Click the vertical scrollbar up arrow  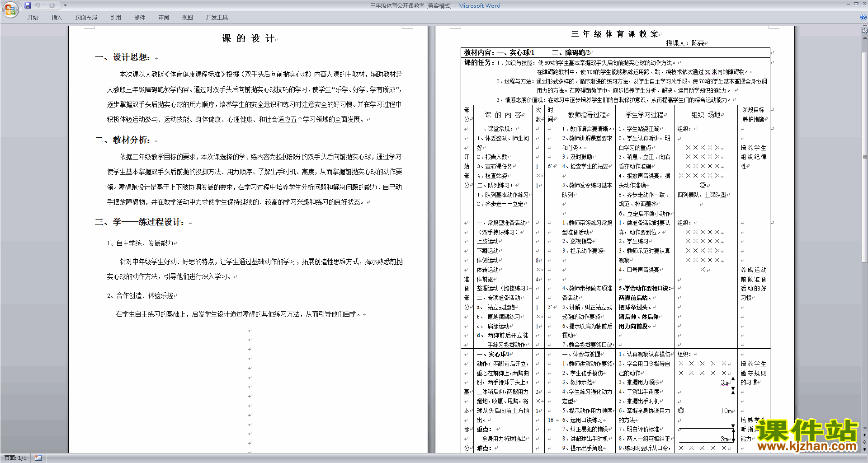point(865,37)
